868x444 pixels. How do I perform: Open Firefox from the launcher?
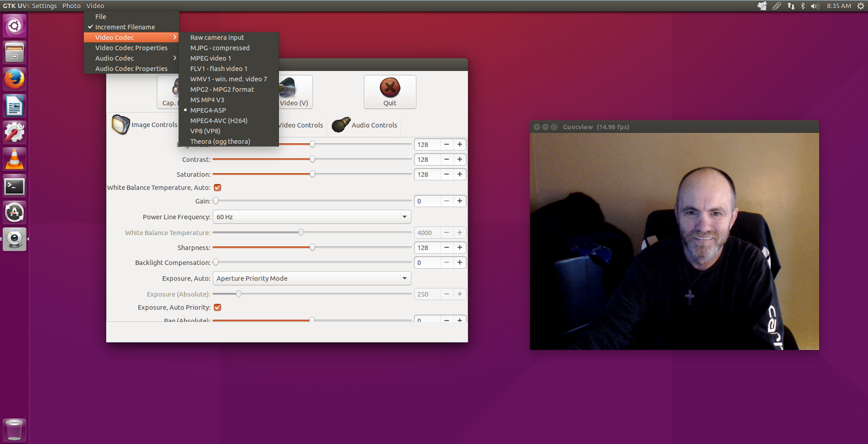click(x=15, y=79)
